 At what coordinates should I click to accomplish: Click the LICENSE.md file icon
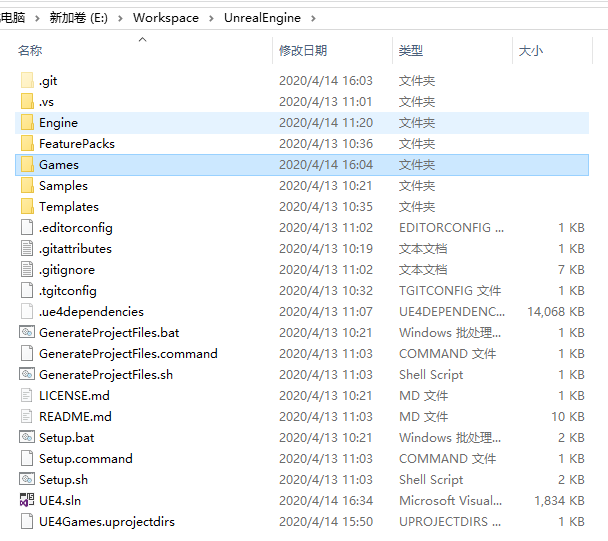[x=27, y=395]
